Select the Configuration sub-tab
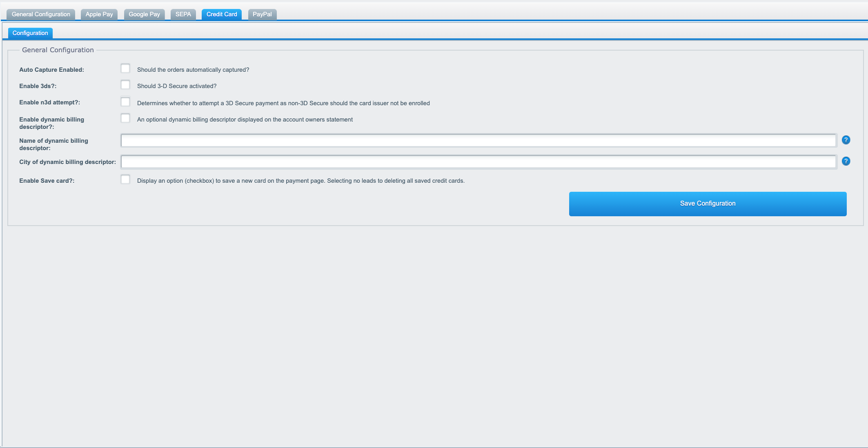The image size is (868, 448). [x=30, y=33]
